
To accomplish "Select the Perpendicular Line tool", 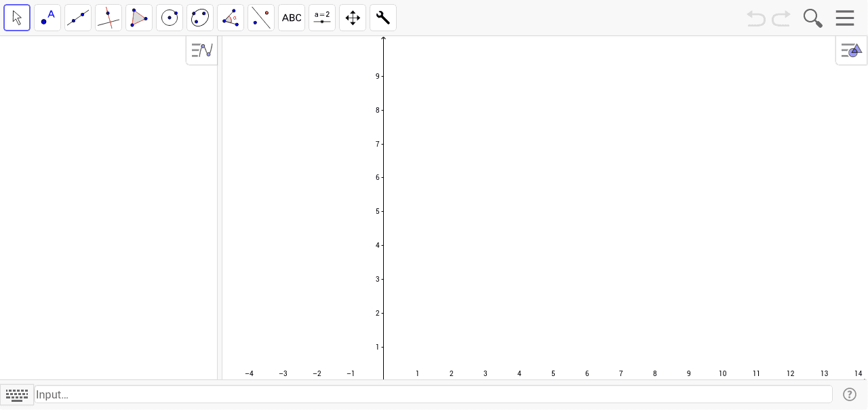I will pyautogui.click(x=108, y=18).
